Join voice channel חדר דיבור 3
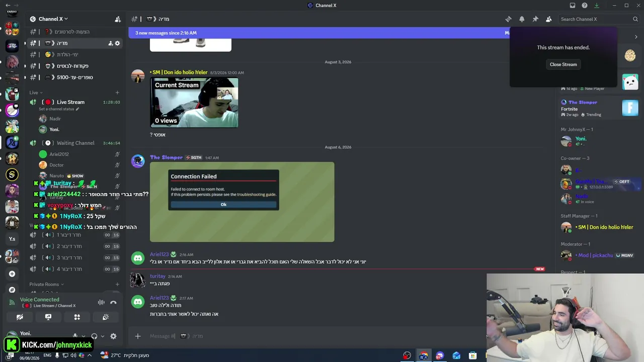The image size is (644, 362). pyautogui.click(x=75, y=257)
